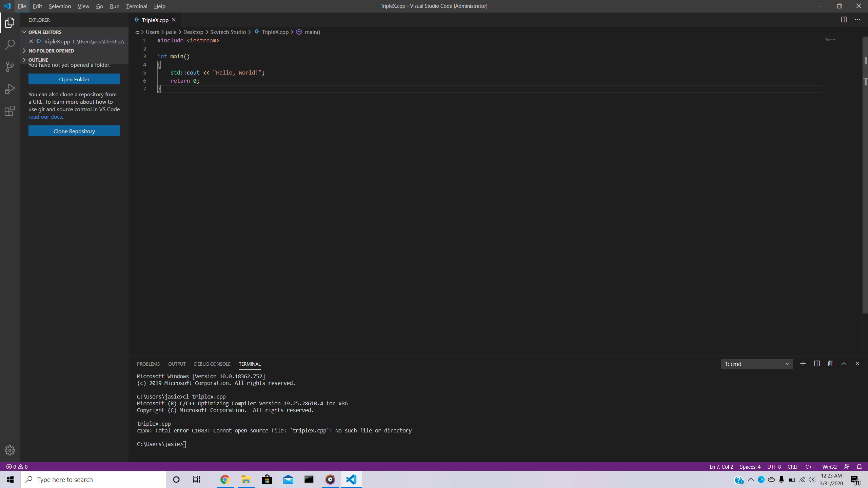The image size is (868, 488).
Task: Open the Go menu
Action: click(99, 6)
